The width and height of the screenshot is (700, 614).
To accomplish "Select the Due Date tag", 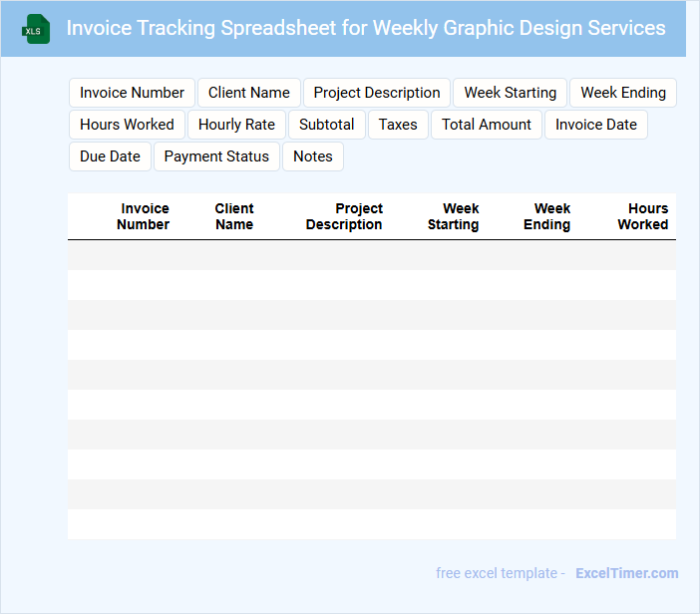I will coord(110,156).
